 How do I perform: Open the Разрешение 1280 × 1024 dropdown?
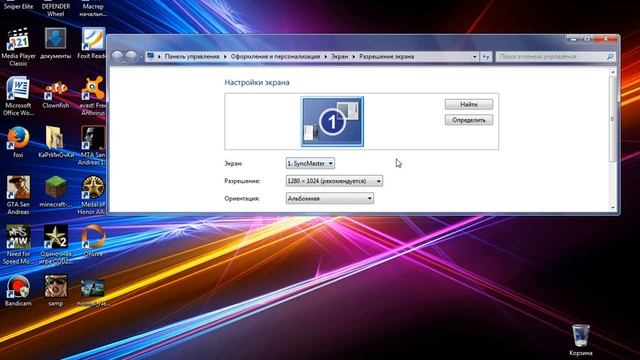[x=334, y=181]
